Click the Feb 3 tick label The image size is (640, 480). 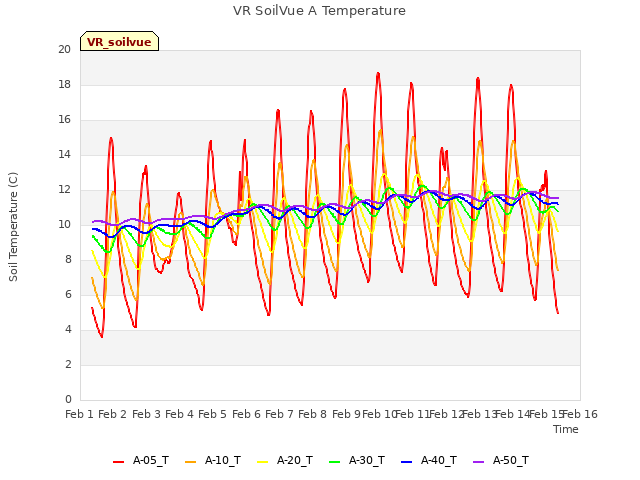coord(146,414)
